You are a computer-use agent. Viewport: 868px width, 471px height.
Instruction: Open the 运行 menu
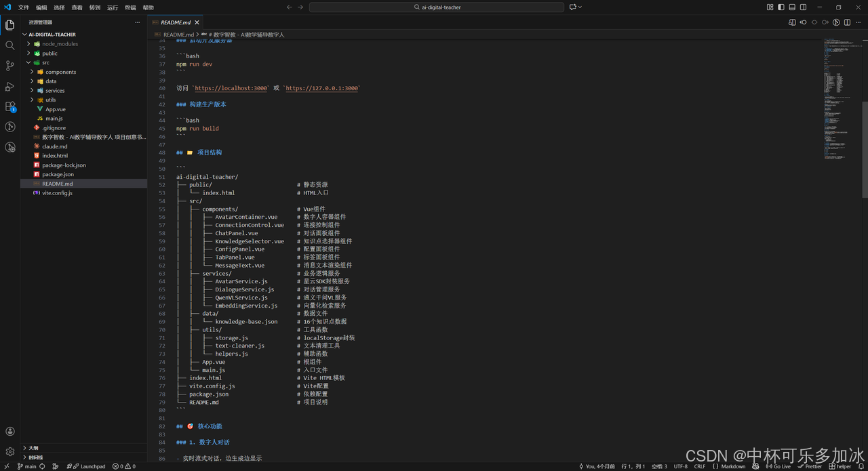[113, 7]
